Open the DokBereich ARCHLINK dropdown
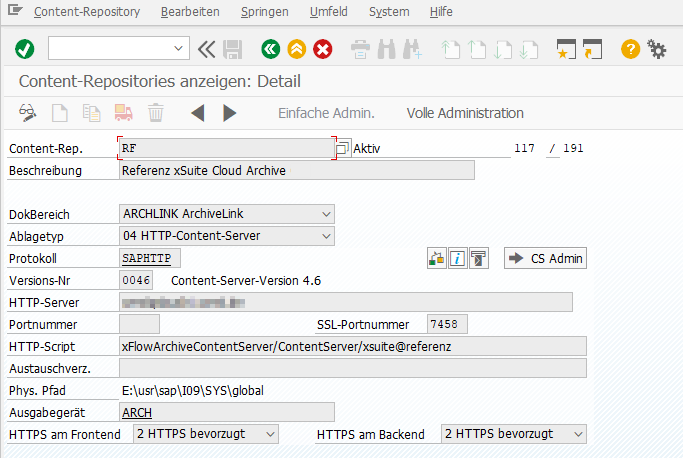The width and height of the screenshot is (683, 458). pos(326,214)
